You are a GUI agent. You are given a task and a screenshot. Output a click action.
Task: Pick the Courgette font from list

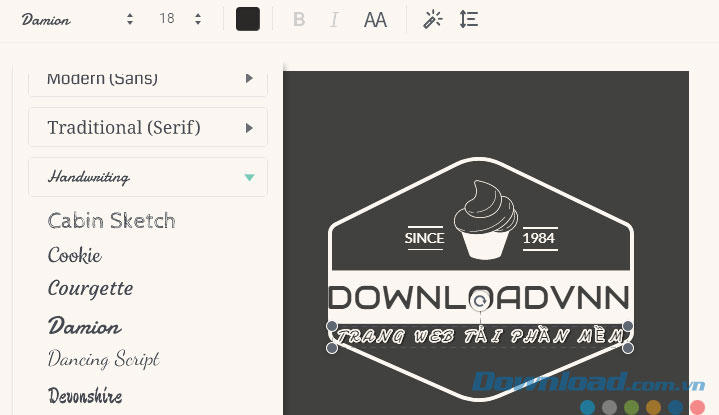(x=90, y=289)
